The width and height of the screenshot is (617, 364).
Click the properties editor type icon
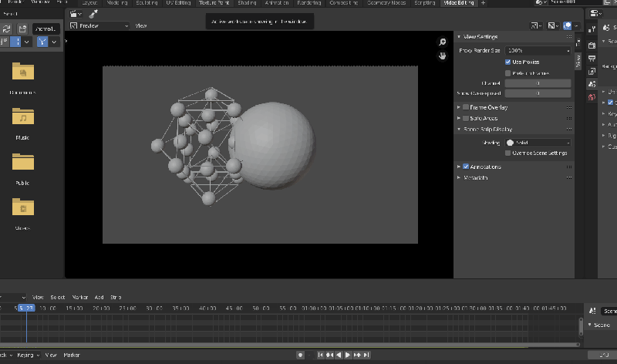point(595,14)
